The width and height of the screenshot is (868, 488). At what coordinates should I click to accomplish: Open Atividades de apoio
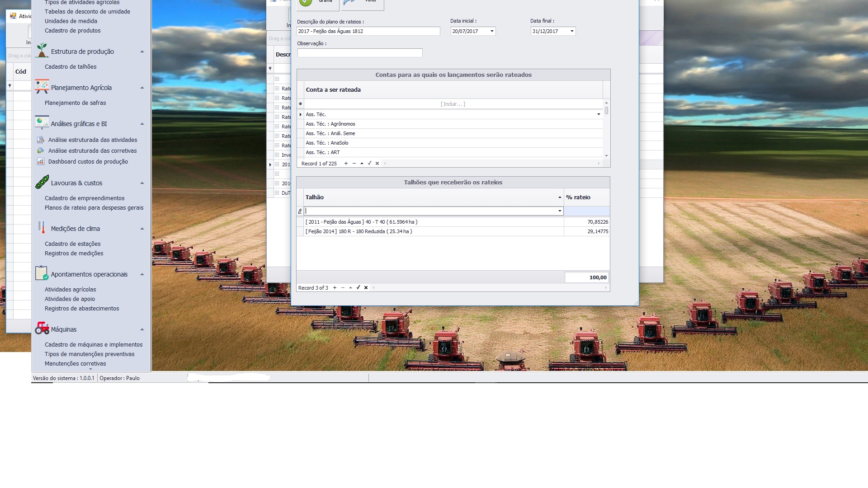[70, 299]
